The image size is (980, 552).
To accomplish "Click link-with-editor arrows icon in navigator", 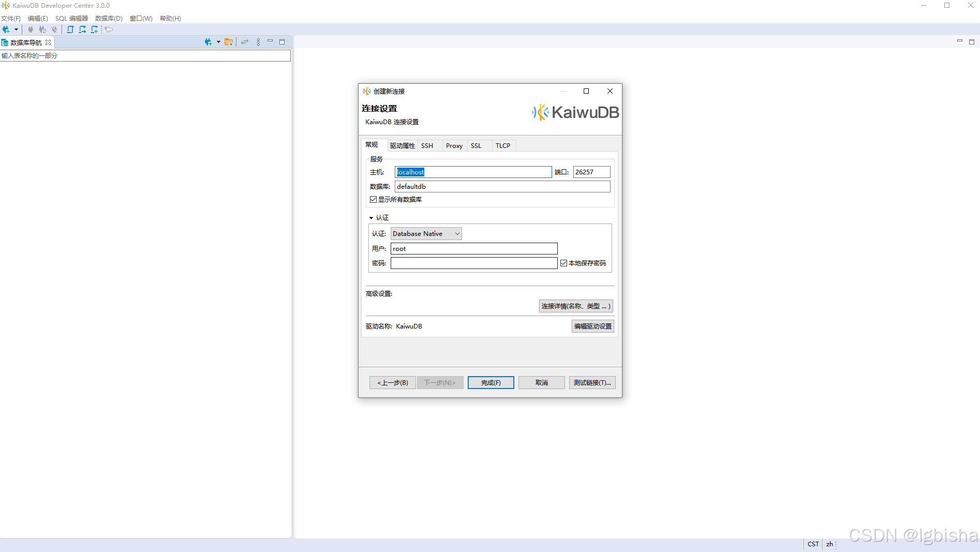I will 245,42.
